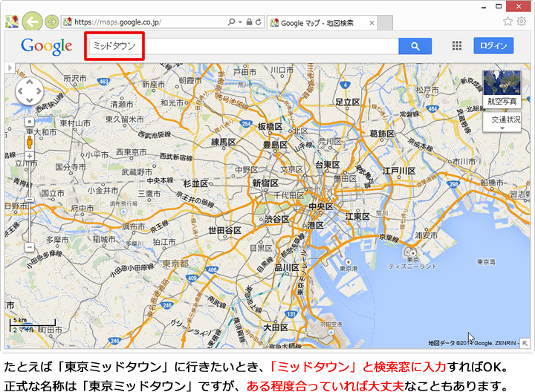Click 所沢市 label on the map
535x392 pixels.
click(x=75, y=79)
